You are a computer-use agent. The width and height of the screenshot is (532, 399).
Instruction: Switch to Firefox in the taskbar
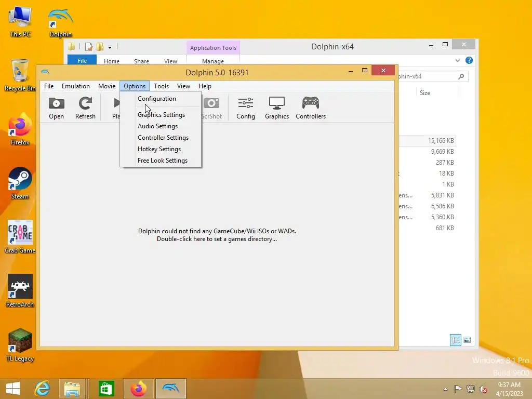[x=139, y=389]
